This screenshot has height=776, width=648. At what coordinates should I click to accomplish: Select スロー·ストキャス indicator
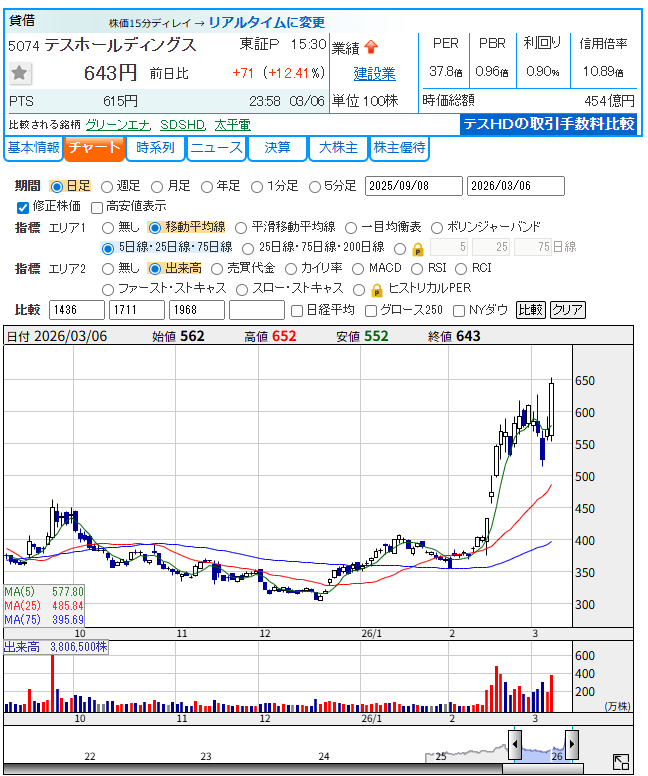pyautogui.click(x=242, y=290)
